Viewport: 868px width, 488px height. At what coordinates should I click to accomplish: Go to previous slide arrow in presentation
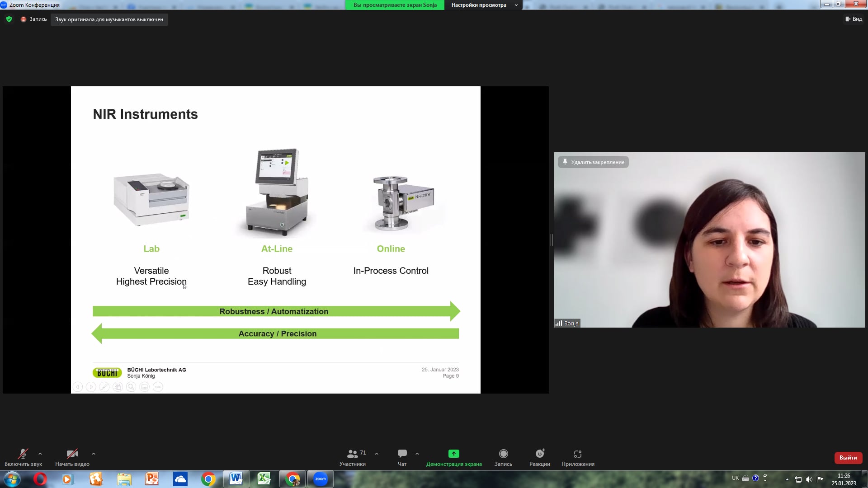(78, 387)
